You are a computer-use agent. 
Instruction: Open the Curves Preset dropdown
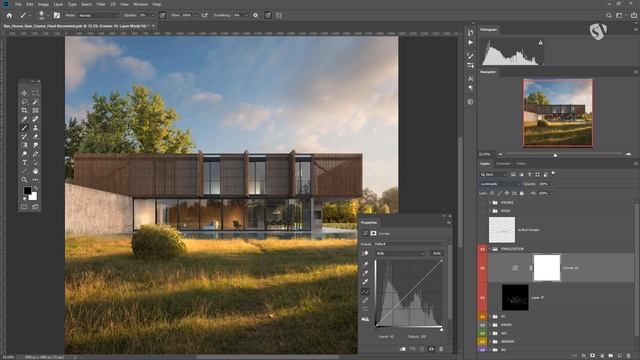pos(409,244)
